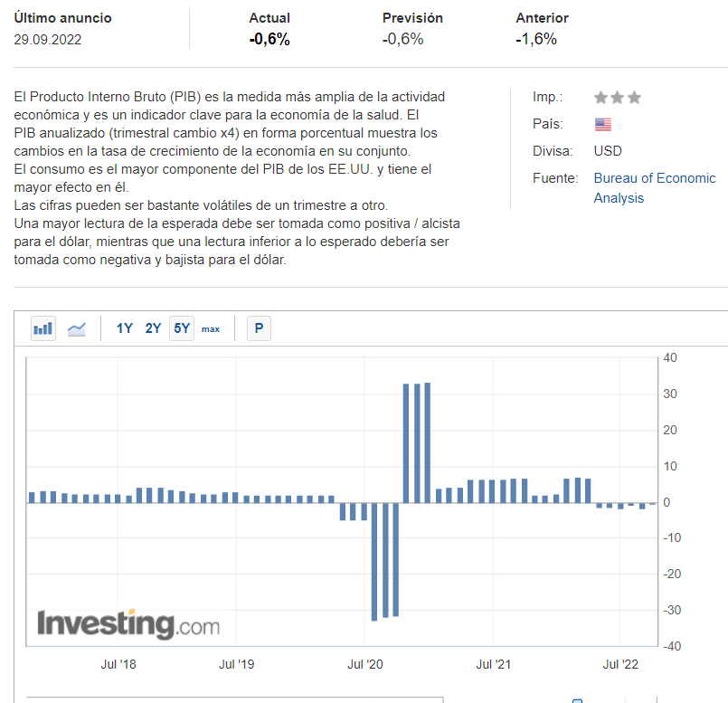The width and height of the screenshot is (728, 703).
Task: Open the Bureau of Economic Analysis link
Action: click(x=654, y=188)
